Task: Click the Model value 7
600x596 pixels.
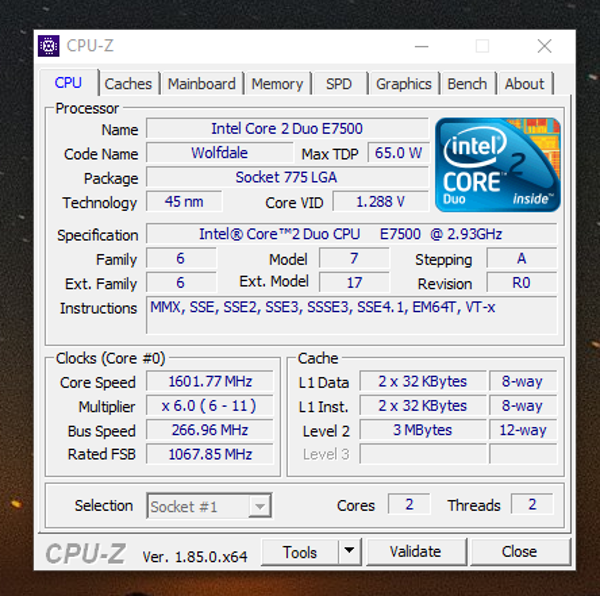Action: pyautogui.click(x=354, y=258)
